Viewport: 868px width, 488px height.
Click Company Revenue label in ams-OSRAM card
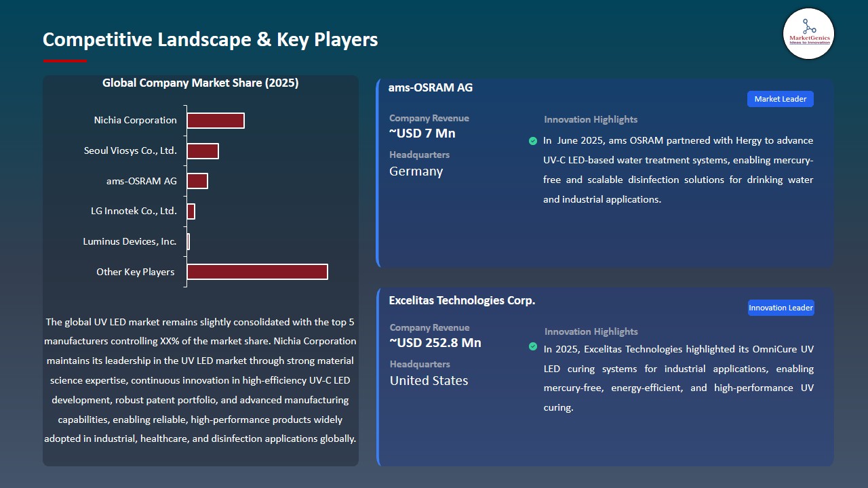pos(429,118)
